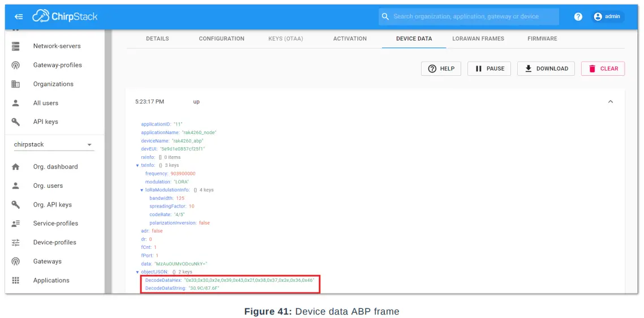This screenshot has height=318, width=644.
Task: Open the chirpstack organization dropdown
Action: point(54,145)
